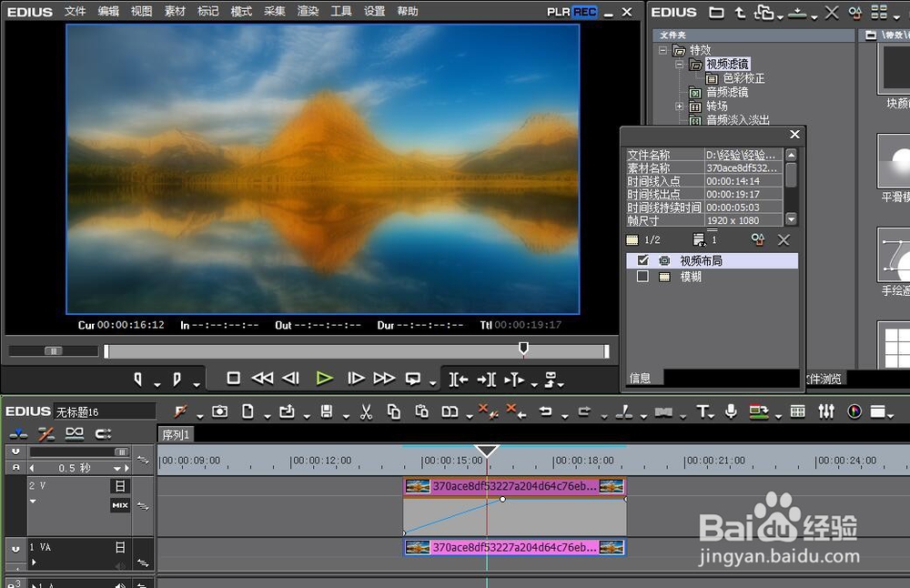Open the audio mixer icon
This screenshot has width=910, height=588.
(826, 411)
